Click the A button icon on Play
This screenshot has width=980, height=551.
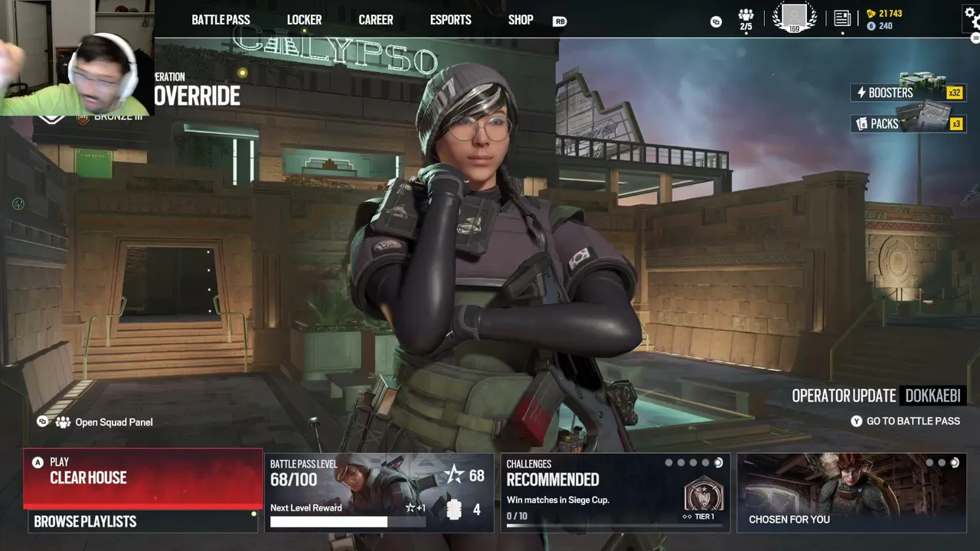(x=38, y=462)
